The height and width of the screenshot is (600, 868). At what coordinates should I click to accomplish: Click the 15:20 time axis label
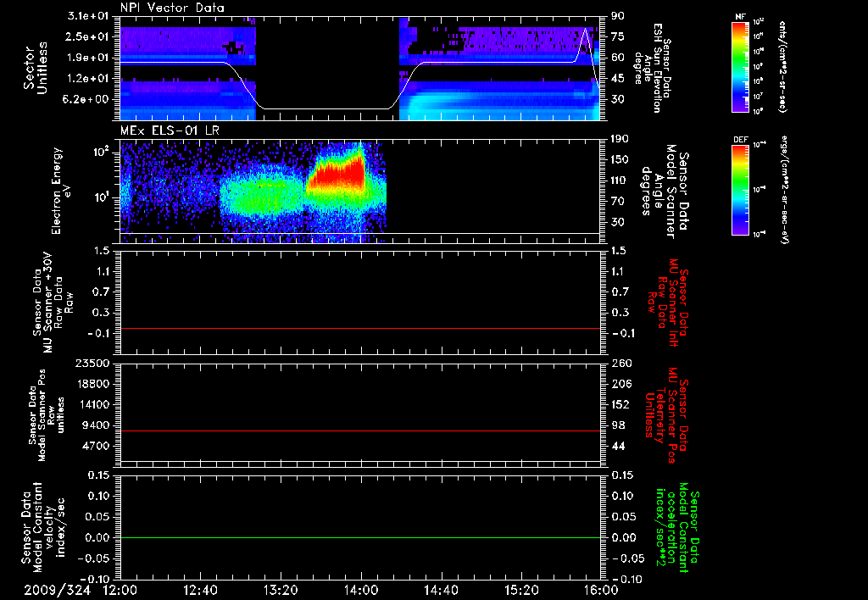(x=521, y=590)
